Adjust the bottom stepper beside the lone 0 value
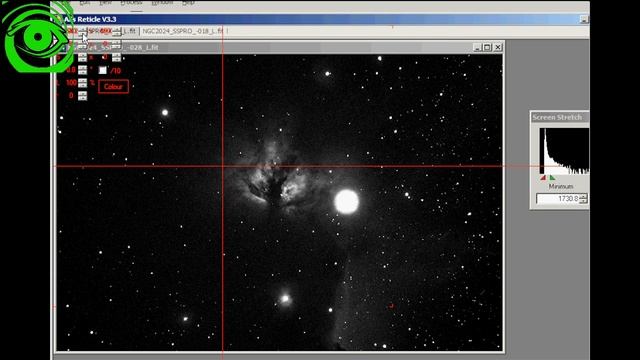The width and height of the screenshot is (640, 360). point(82,96)
